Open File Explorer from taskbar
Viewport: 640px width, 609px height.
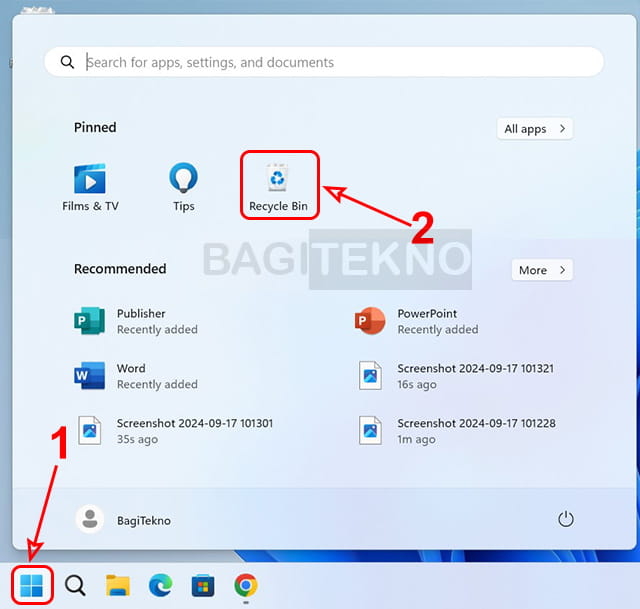click(x=118, y=585)
